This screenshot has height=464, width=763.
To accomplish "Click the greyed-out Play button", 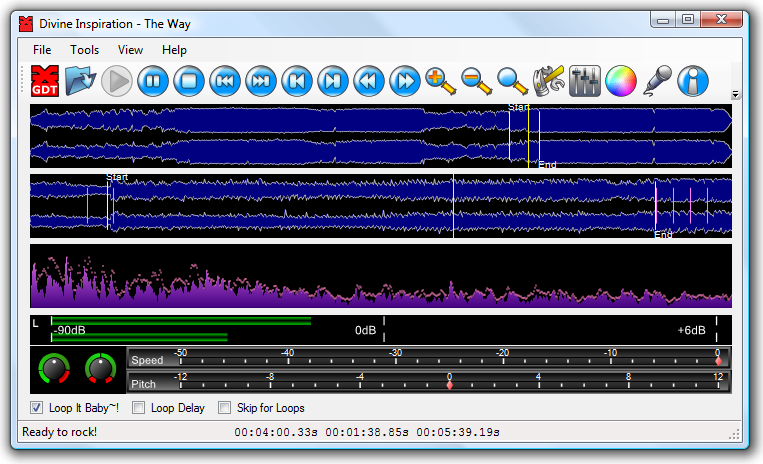I will tap(117, 81).
